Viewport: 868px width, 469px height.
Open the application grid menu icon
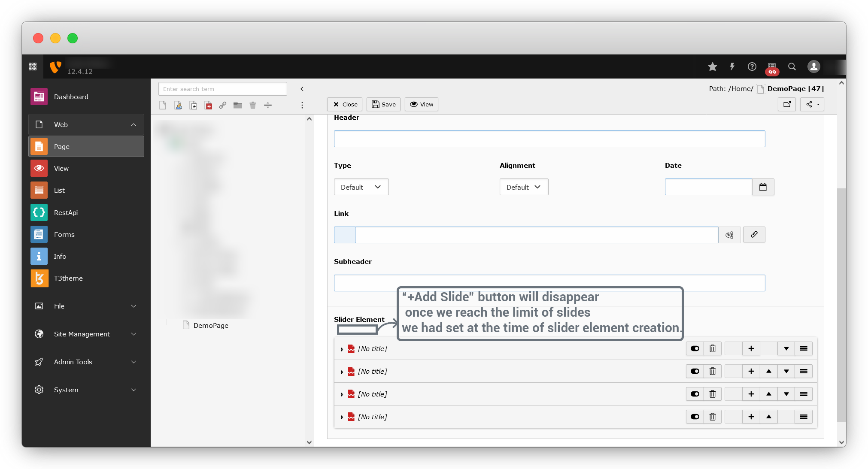[33, 67]
